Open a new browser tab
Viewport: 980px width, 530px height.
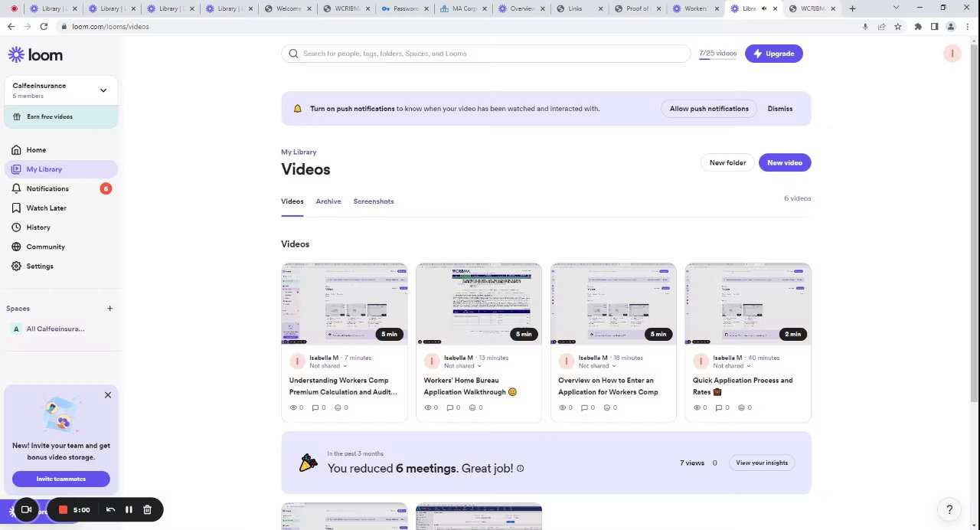(x=852, y=8)
